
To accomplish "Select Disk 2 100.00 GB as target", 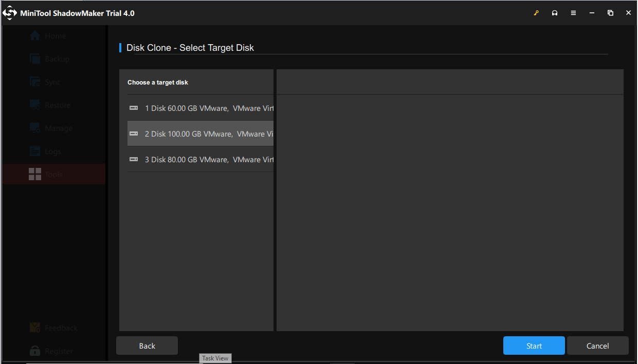I will click(200, 134).
